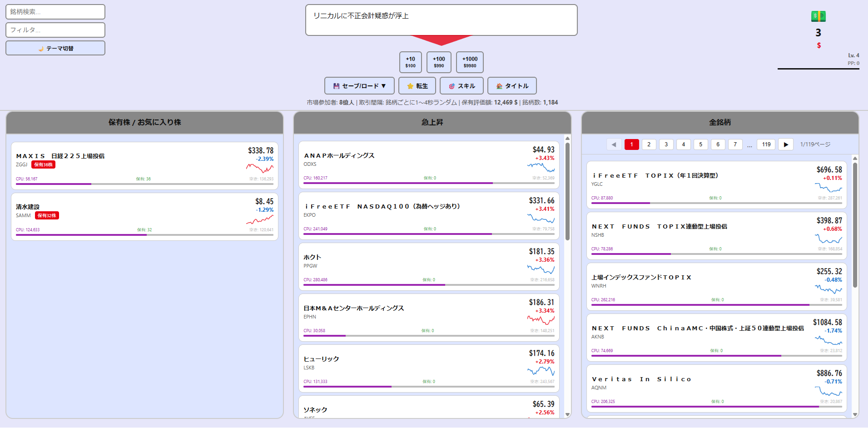Select ヒューリック stock card
Image resolution: width=868 pixels, height=428 pixels.
[x=429, y=368]
